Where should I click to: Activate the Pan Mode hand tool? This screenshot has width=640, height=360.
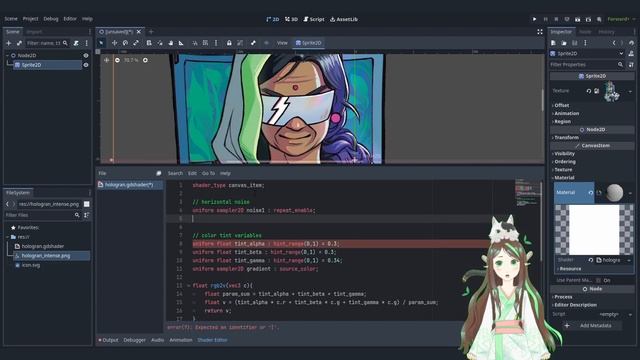(x=171, y=43)
